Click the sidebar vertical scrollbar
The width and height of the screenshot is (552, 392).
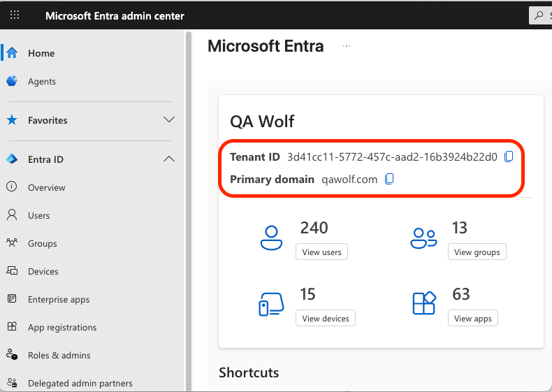click(x=189, y=211)
